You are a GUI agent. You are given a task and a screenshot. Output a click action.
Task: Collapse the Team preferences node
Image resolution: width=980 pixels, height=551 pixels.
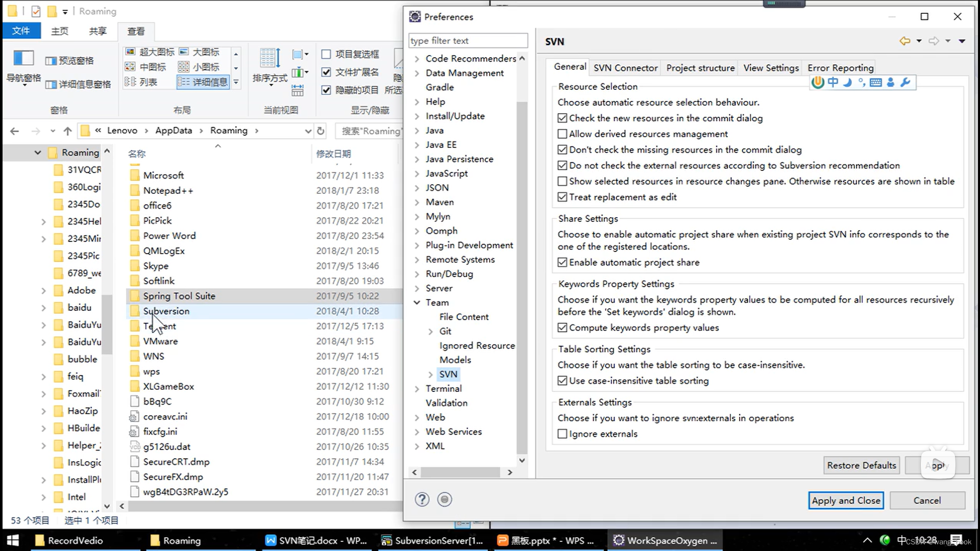pos(417,303)
